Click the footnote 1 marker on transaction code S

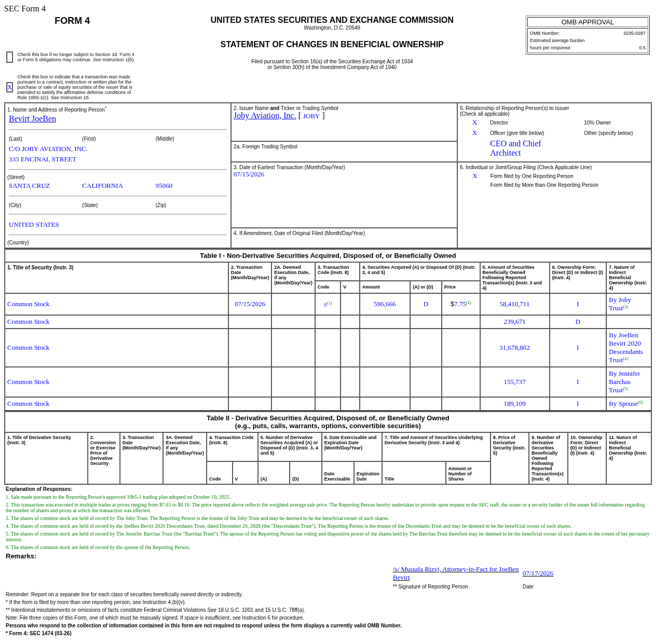click(x=329, y=303)
